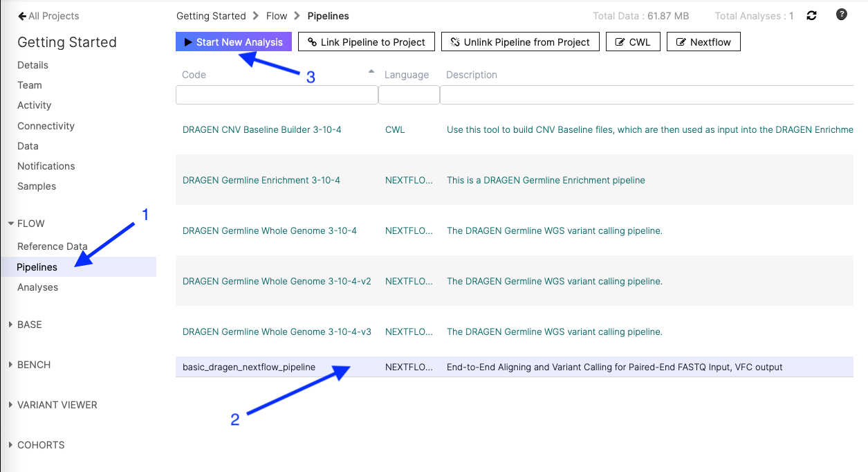Open Notifications in the sidebar
Image resolution: width=868 pixels, height=472 pixels.
tap(46, 166)
